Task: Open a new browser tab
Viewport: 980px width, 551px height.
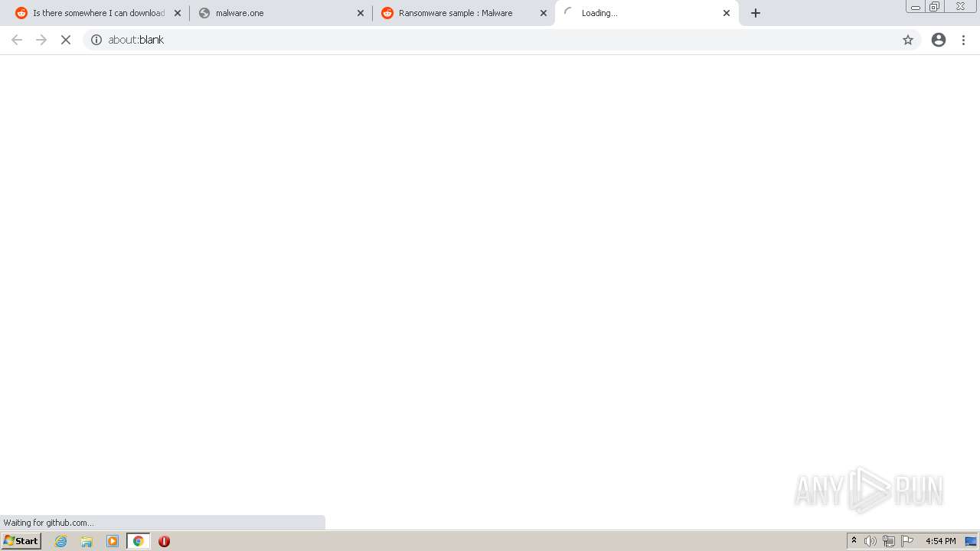Action: coord(756,13)
